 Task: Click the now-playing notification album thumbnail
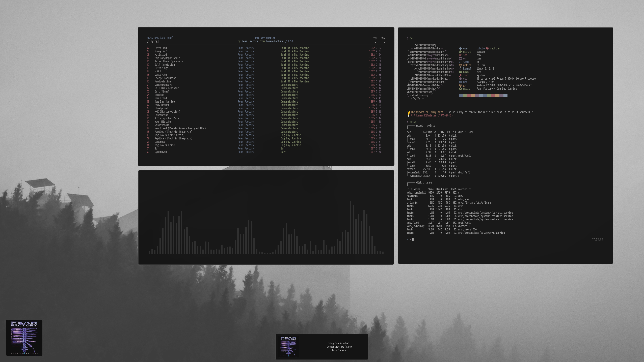[x=288, y=347]
